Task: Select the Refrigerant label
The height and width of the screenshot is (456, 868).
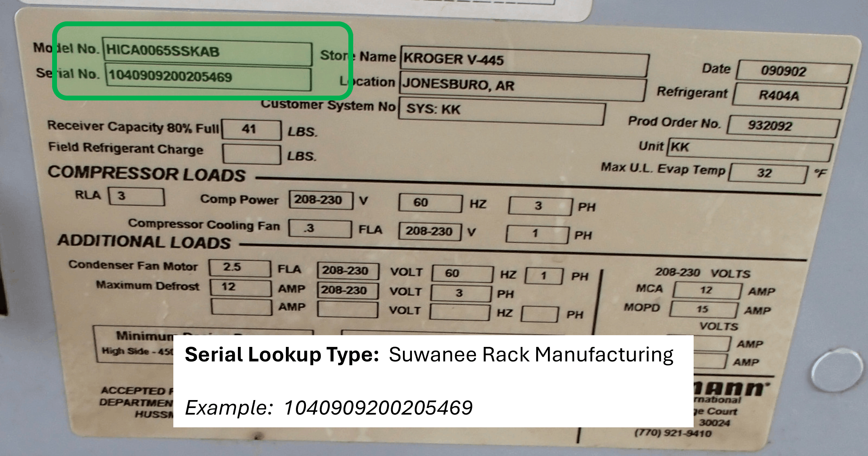Action: (692, 92)
